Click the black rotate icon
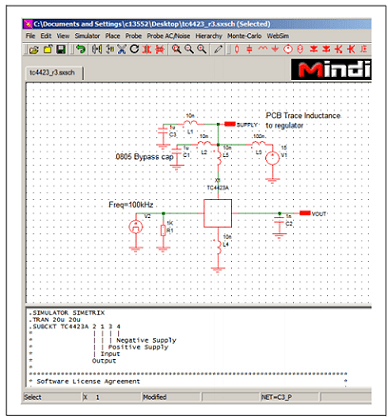388x418 pixels. point(134,49)
